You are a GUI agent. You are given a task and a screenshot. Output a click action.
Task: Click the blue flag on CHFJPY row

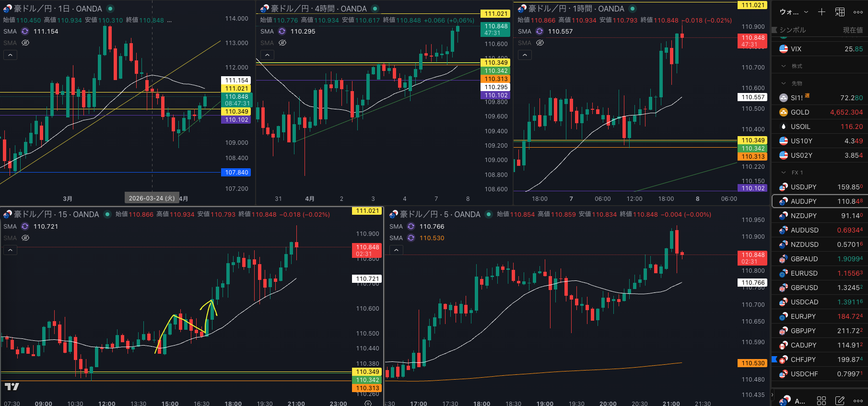click(774, 359)
